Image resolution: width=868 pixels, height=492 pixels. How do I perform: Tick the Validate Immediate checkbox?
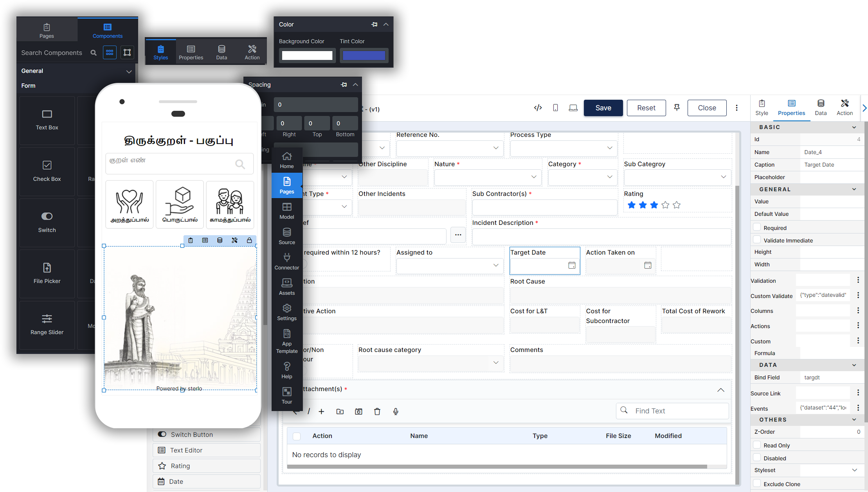(x=757, y=240)
